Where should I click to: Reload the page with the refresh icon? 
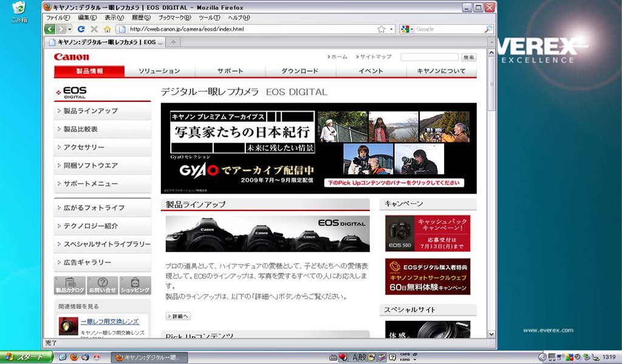tap(81, 29)
